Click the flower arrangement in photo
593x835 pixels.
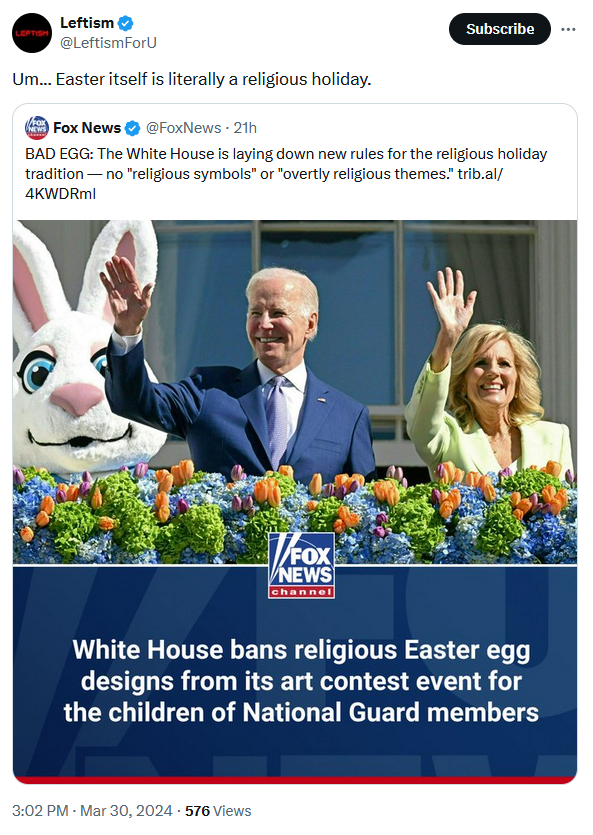(x=295, y=514)
